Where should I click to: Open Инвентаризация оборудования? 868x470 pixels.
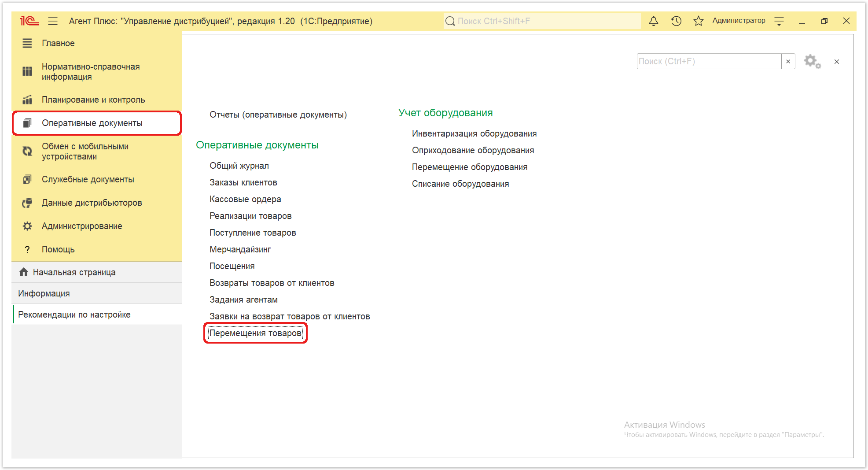tap(474, 133)
